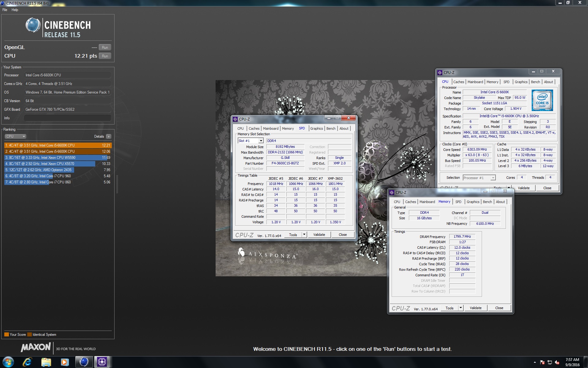The height and width of the screenshot is (368, 588).
Task: Open Action Center flag icon in tray
Action: pyautogui.click(x=542, y=362)
